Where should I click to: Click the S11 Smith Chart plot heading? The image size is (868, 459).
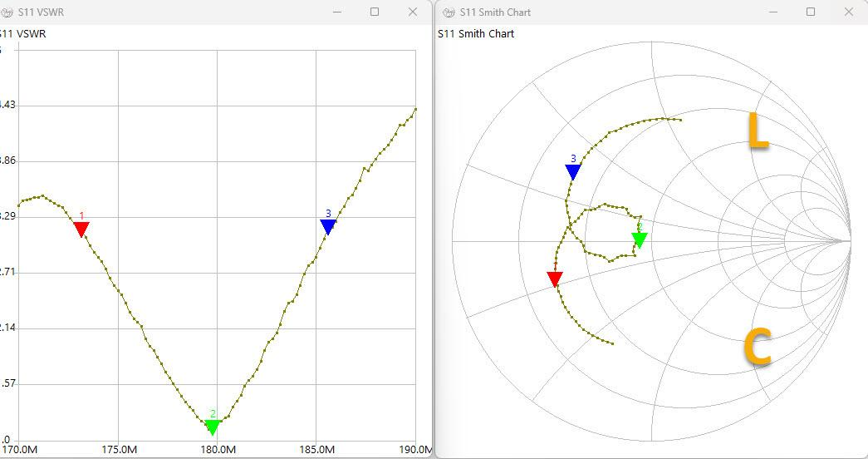point(476,34)
